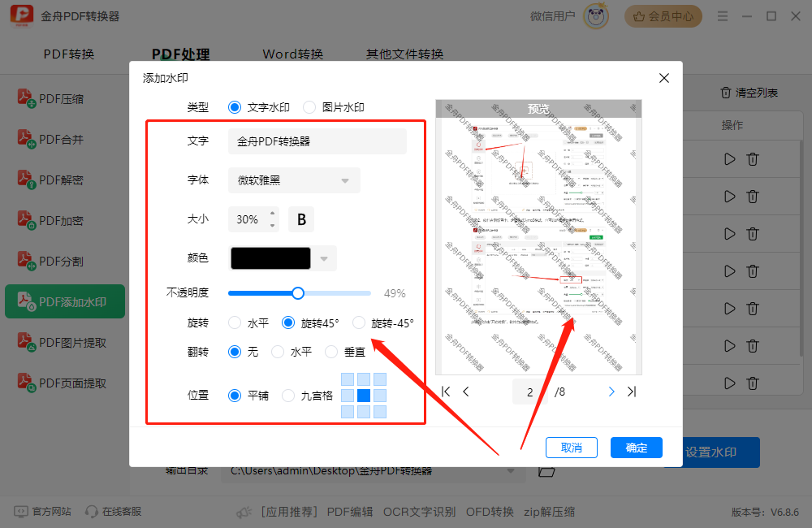This screenshot has width=812, height=528.
Task: Click the 不透明度 opacity slider handle
Action: (298, 293)
